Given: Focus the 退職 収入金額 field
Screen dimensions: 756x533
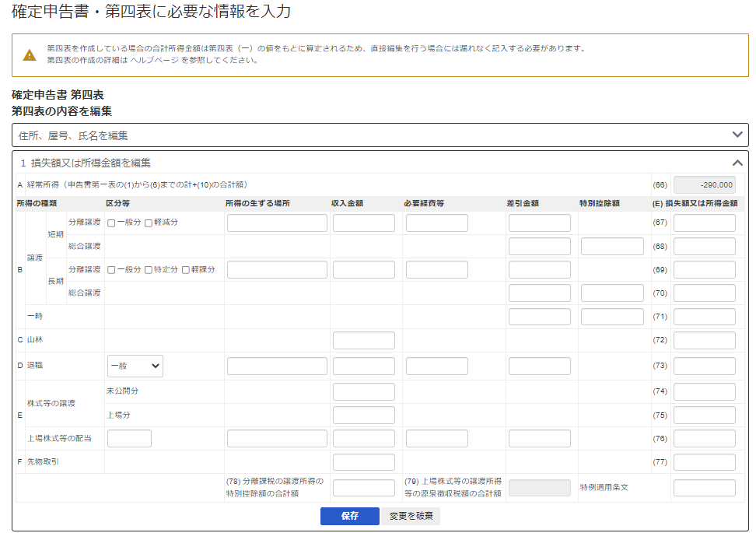Looking at the screenshot, I should [364, 366].
